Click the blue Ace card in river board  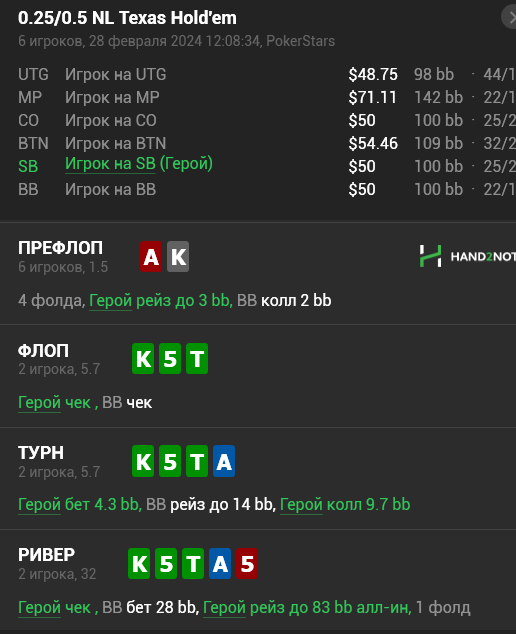pos(220,564)
